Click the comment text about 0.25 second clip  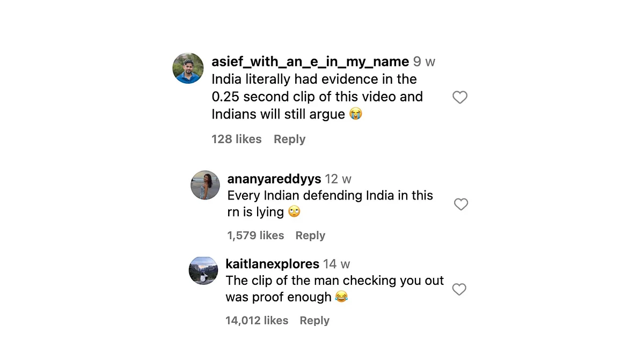[317, 97]
